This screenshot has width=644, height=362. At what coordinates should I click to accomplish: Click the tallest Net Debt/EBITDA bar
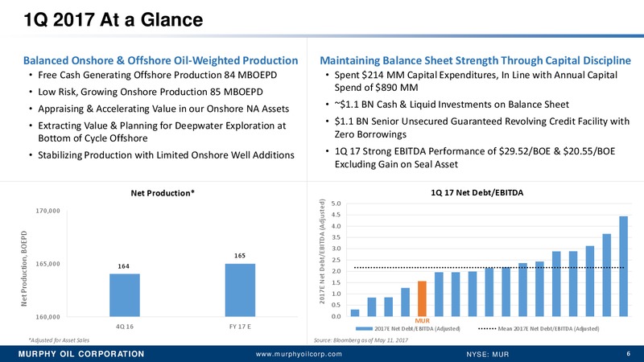click(x=623, y=266)
